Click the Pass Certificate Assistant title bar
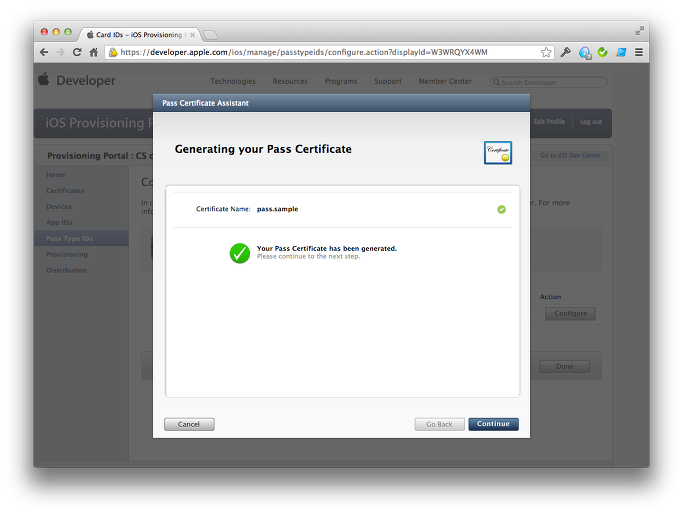The width and height of the screenshot is (683, 514). pyautogui.click(x=341, y=103)
